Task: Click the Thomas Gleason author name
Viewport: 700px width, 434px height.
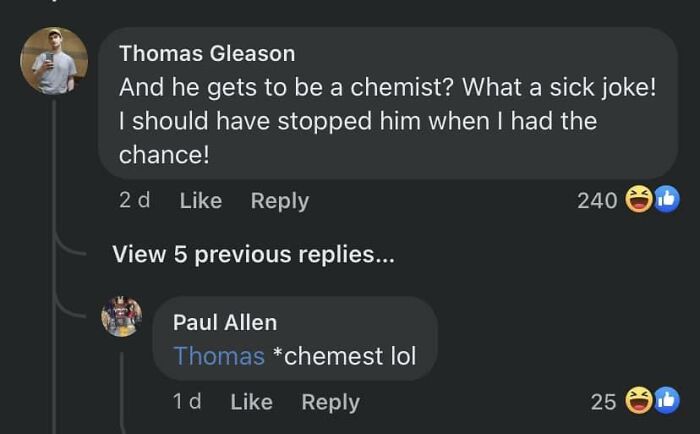Action: coord(207,53)
